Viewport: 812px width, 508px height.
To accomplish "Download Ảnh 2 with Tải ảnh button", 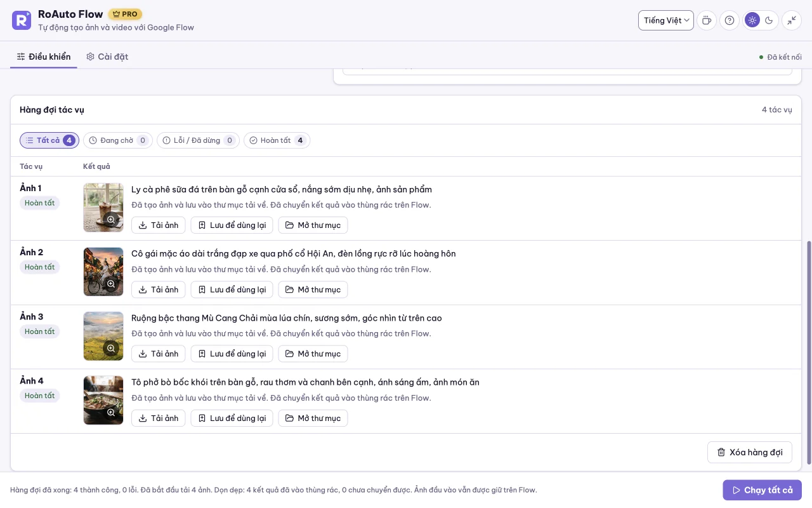I will (x=159, y=290).
